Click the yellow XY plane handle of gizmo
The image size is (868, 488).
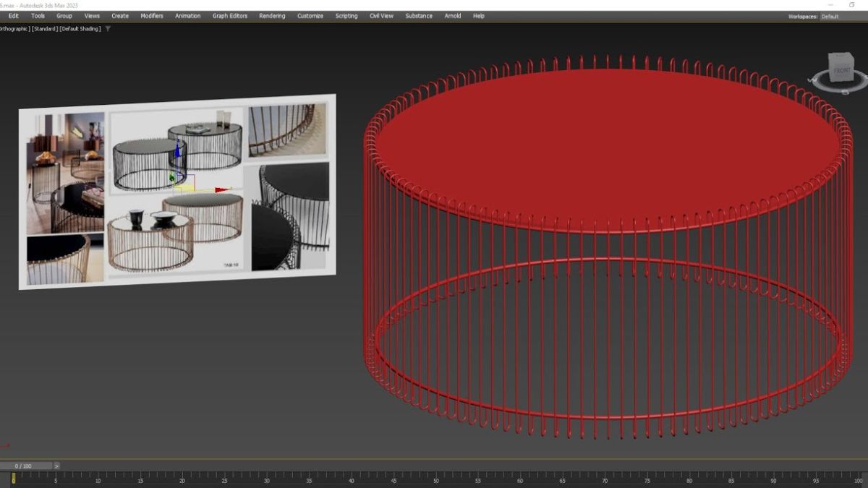[186, 187]
